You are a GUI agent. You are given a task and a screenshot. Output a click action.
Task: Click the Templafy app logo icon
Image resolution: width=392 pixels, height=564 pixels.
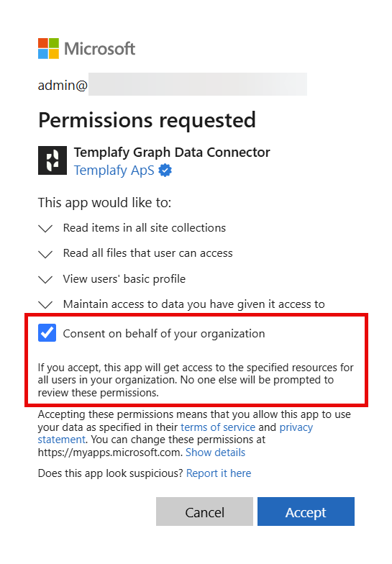click(52, 160)
